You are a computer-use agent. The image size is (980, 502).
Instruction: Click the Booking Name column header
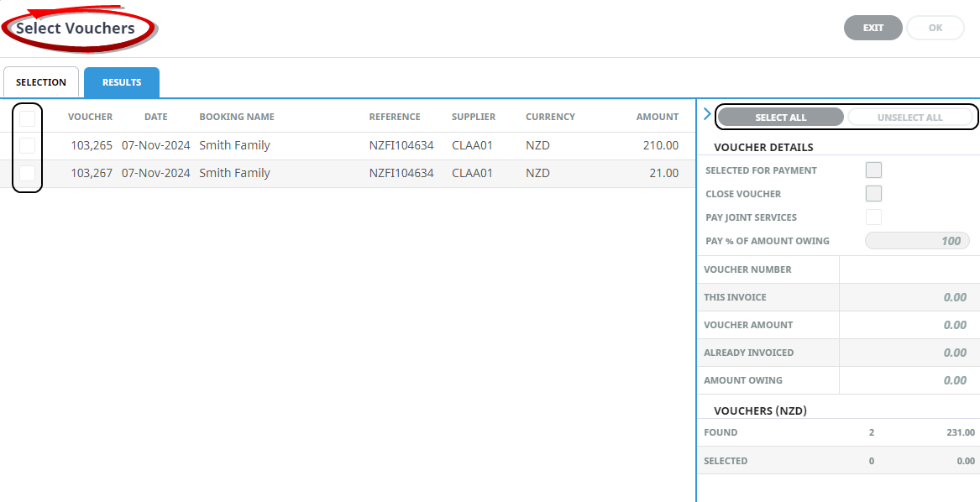tap(237, 117)
